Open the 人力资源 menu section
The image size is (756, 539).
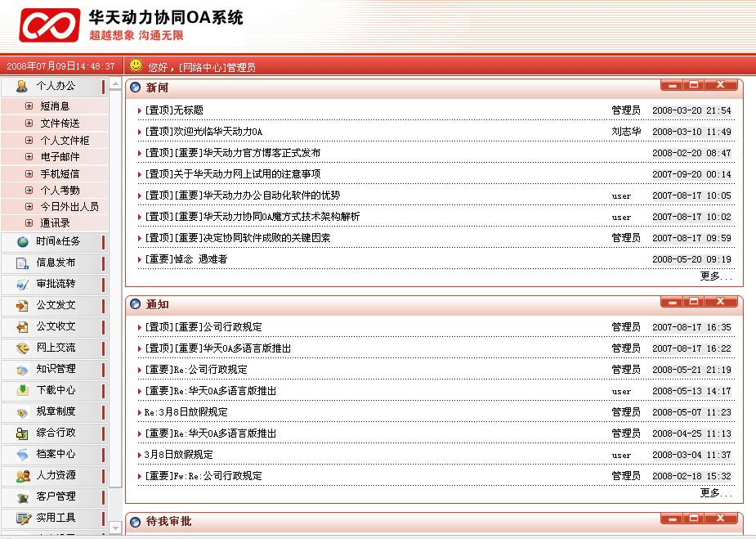[x=54, y=476]
